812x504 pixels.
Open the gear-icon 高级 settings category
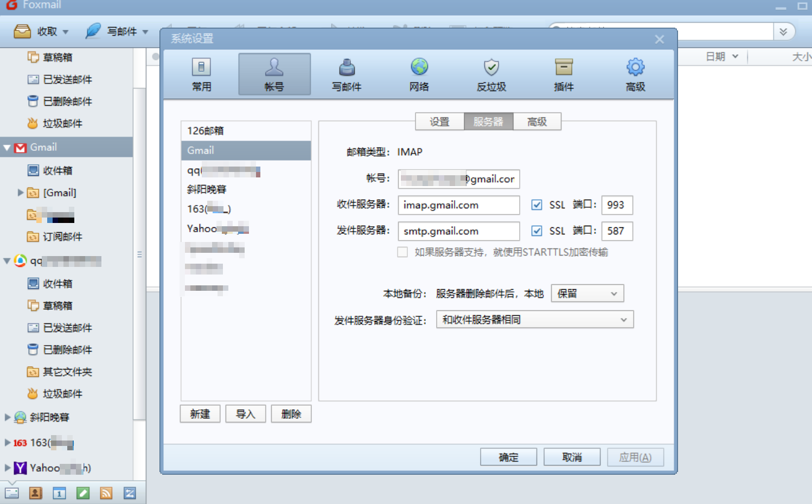(636, 74)
